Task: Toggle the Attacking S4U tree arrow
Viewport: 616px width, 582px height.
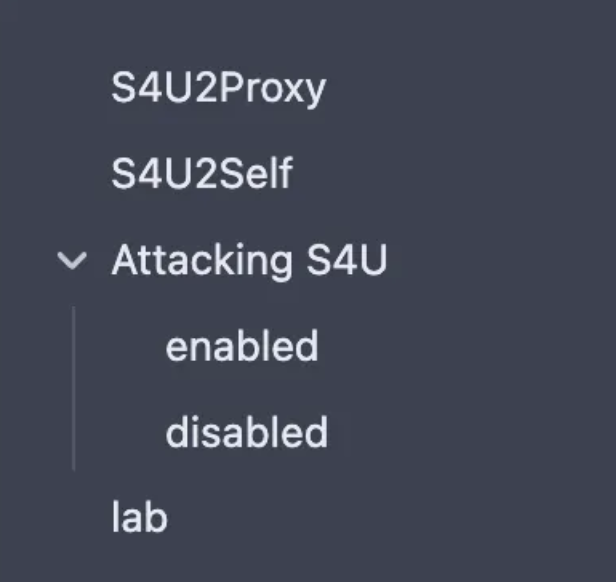Action: [71, 261]
